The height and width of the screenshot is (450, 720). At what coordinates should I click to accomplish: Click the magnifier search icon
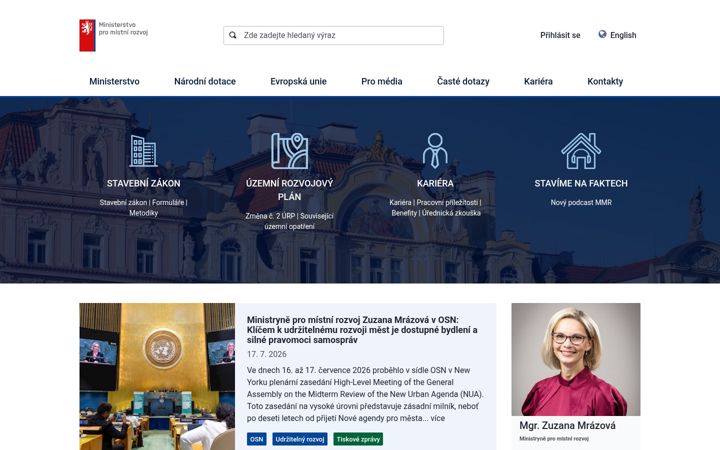point(233,35)
